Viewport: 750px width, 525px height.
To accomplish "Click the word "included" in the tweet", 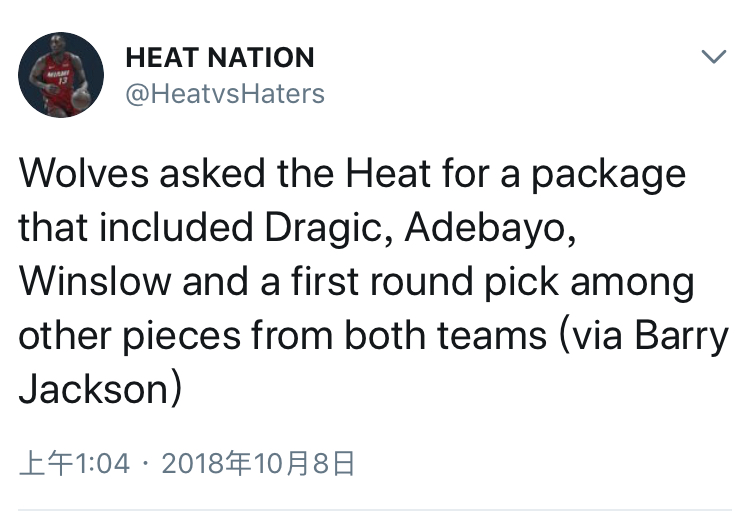I will pyautogui.click(x=176, y=227).
